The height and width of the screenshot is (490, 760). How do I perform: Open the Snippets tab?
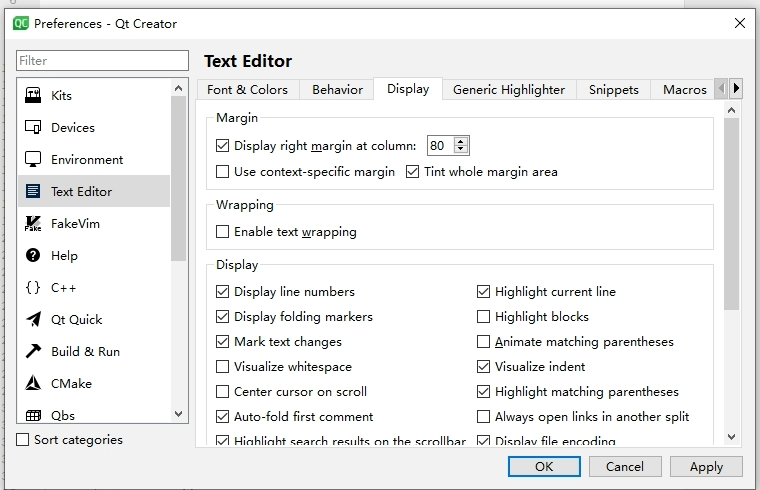tap(614, 90)
